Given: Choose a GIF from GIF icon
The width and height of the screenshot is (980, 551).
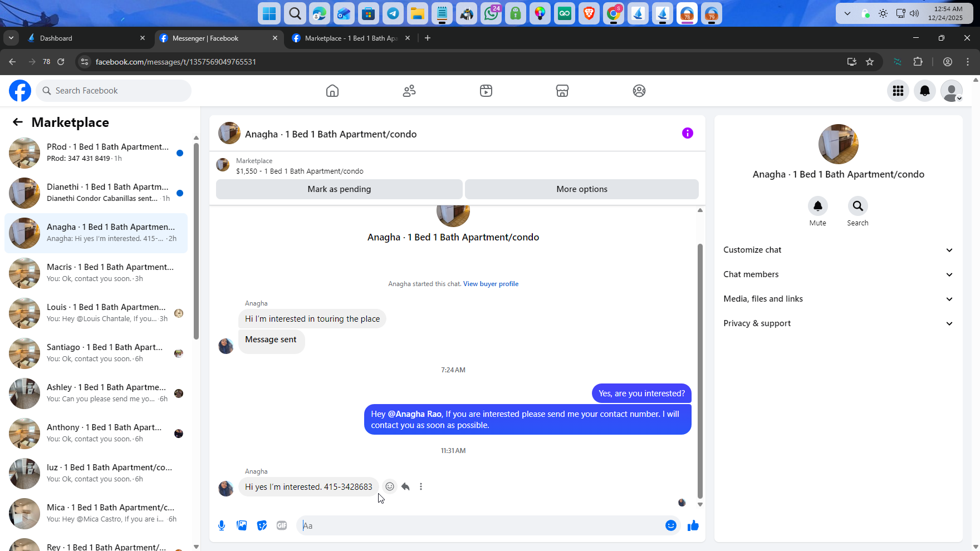Looking at the screenshot, I should coord(282,525).
